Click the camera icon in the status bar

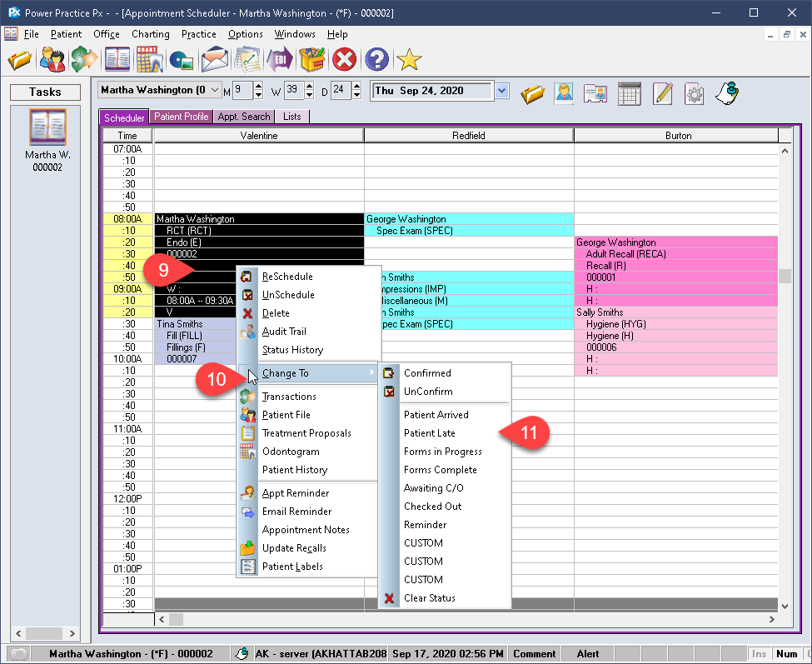[18, 654]
